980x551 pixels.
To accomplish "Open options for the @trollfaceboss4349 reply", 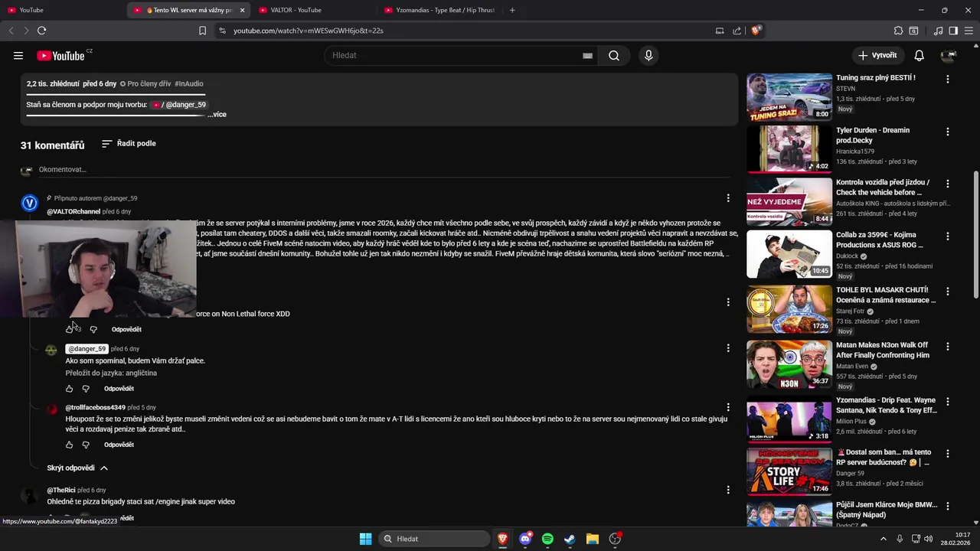I will point(728,407).
